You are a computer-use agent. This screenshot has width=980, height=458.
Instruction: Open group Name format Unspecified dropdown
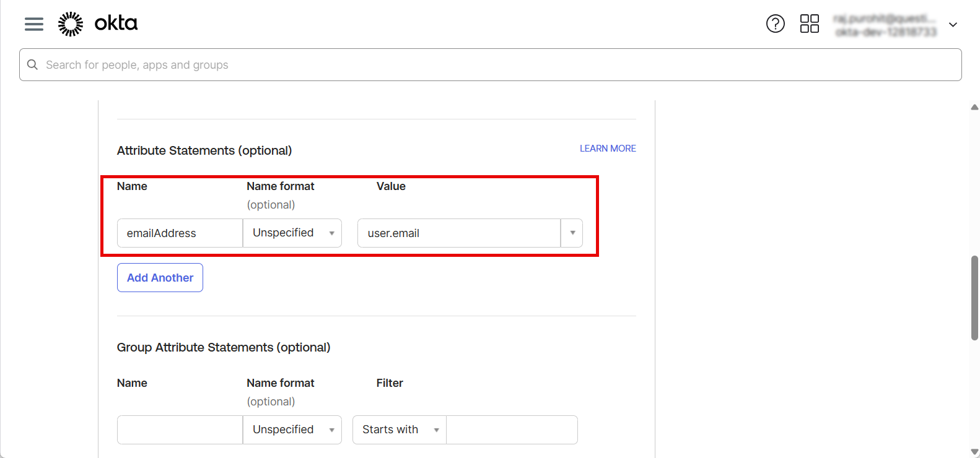coord(292,430)
